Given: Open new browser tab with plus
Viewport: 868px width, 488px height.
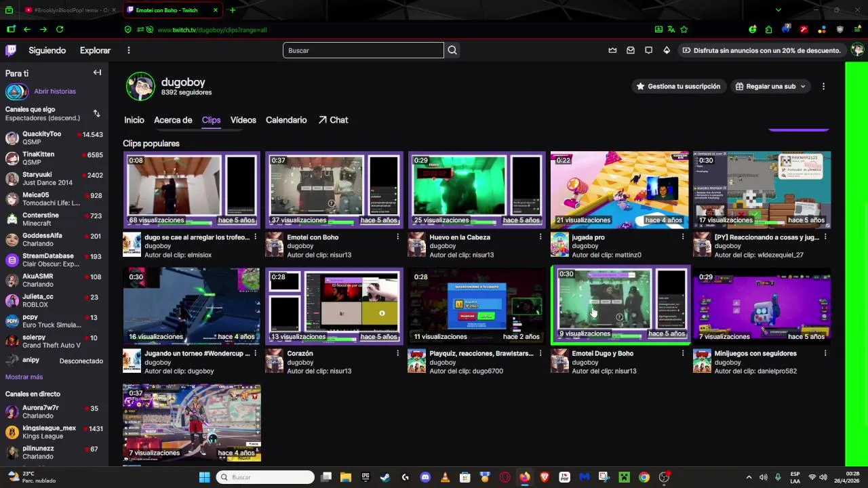Looking at the screenshot, I should (x=233, y=10).
